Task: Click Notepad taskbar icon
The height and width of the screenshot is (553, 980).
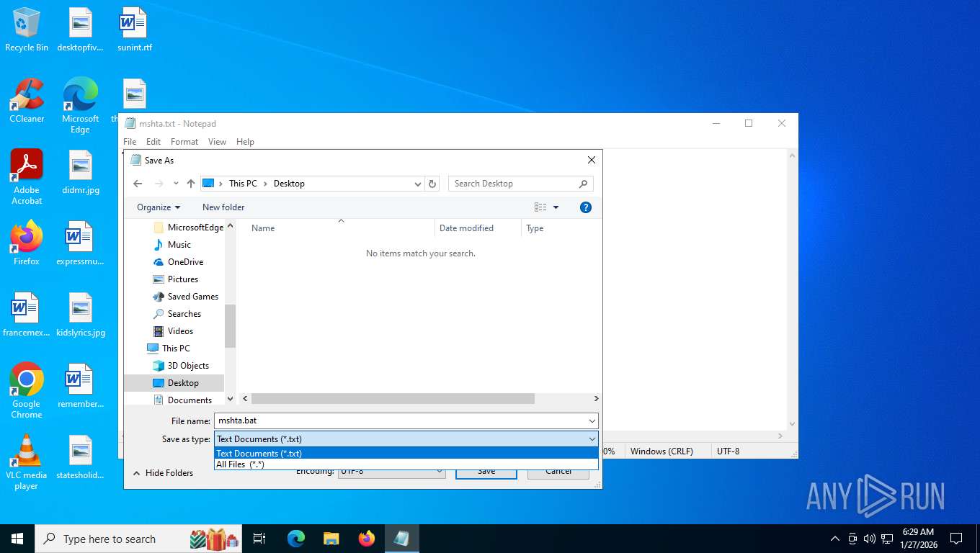Action: pyautogui.click(x=401, y=539)
